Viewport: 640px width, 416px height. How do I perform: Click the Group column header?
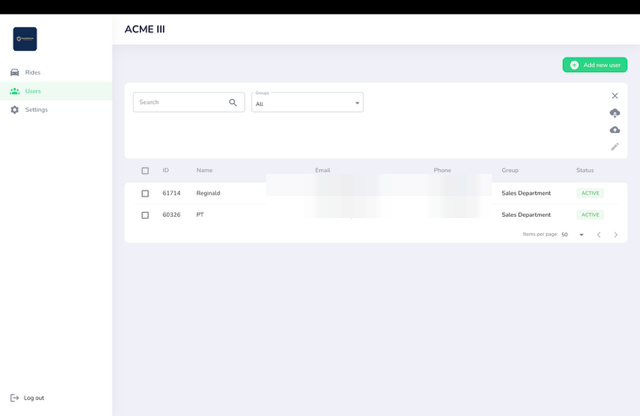coord(510,170)
